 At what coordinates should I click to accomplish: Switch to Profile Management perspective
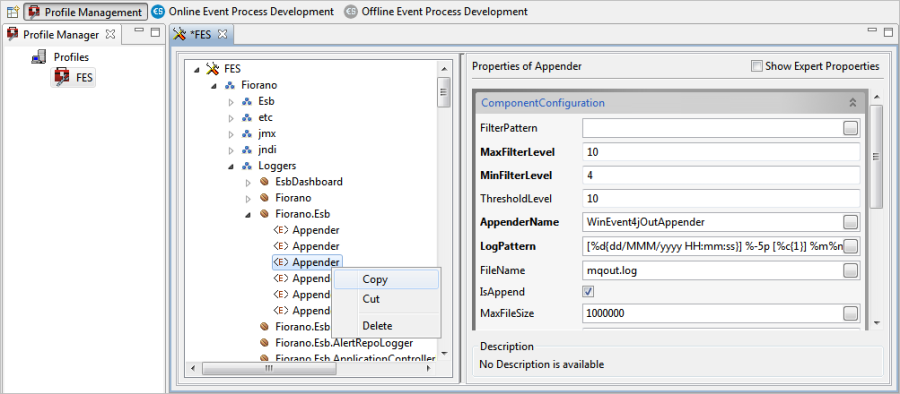tap(85, 11)
